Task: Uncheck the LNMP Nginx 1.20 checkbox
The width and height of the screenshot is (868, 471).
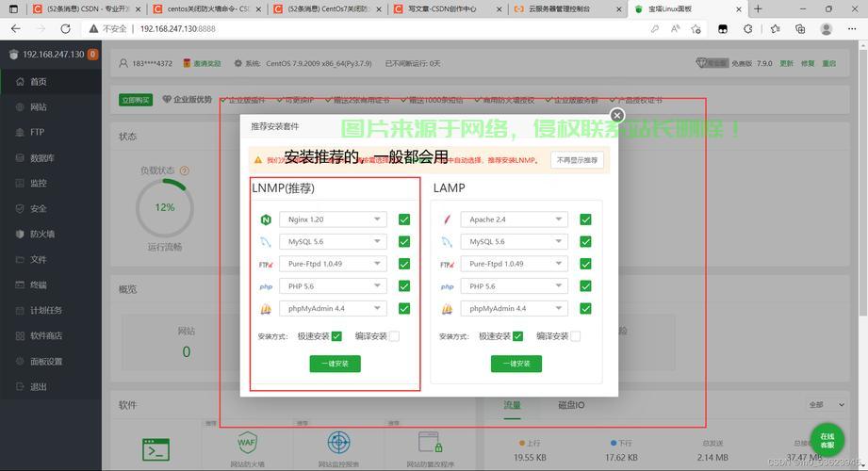Action: click(404, 219)
